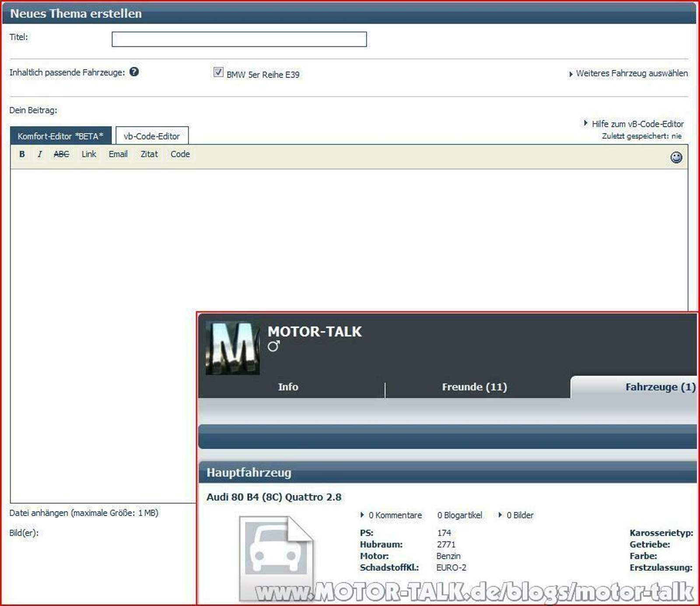Click the Zuletzt gespeichert: nie status
Screen dimensions: 700x606
pos(642,136)
